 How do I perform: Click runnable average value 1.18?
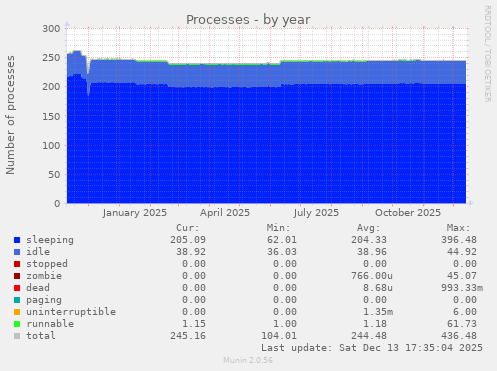point(375,324)
